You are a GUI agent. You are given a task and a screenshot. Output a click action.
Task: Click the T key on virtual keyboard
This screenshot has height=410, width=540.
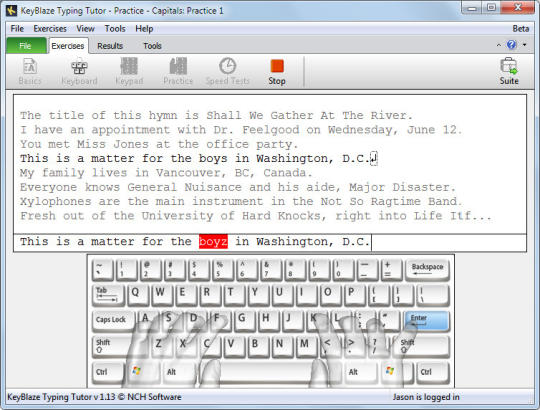point(235,295)
